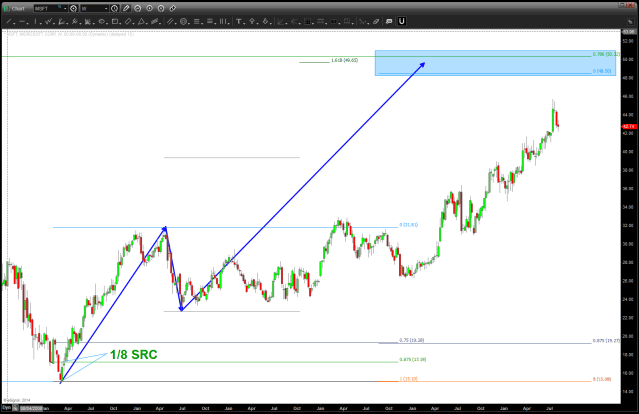Click the 1/8 SRC green text annotation

click(134, 355)
